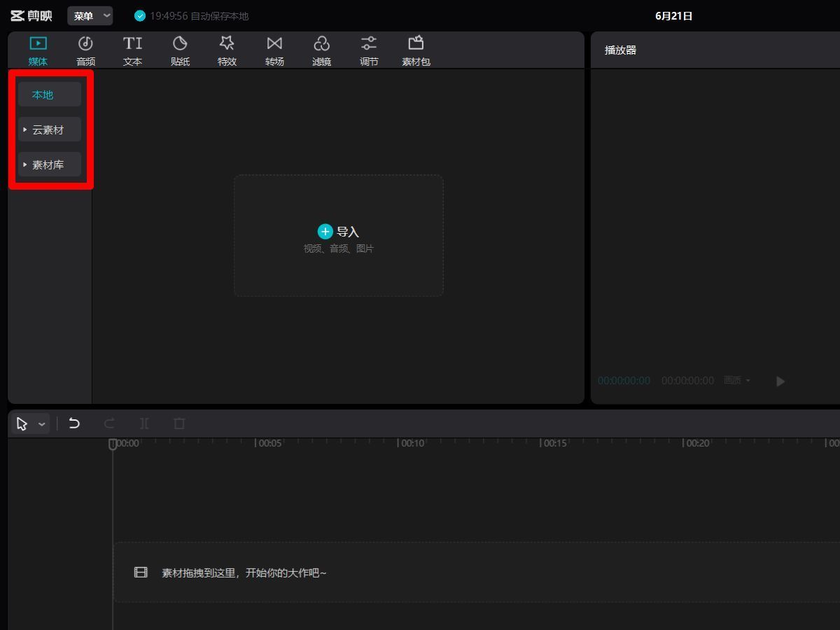Select the 本地 (Local) media category
Screen dimensions: 840x630
tap(43, 94)
